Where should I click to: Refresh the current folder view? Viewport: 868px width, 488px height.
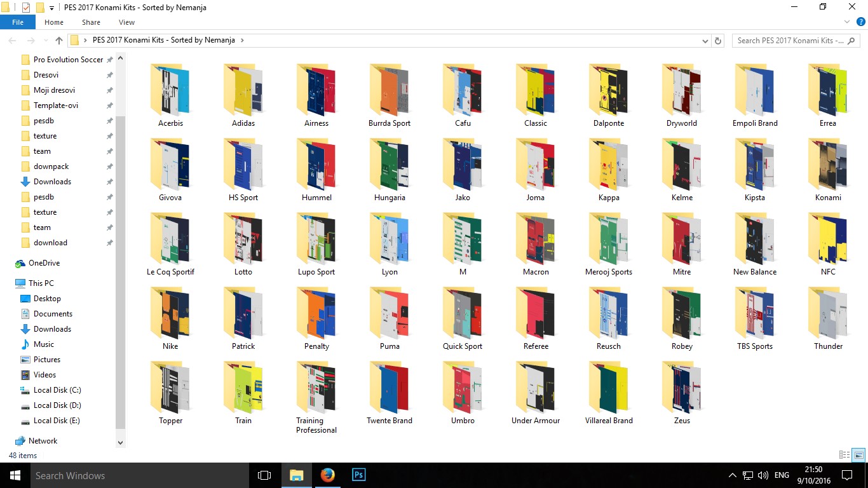click(x=718, y=41)
